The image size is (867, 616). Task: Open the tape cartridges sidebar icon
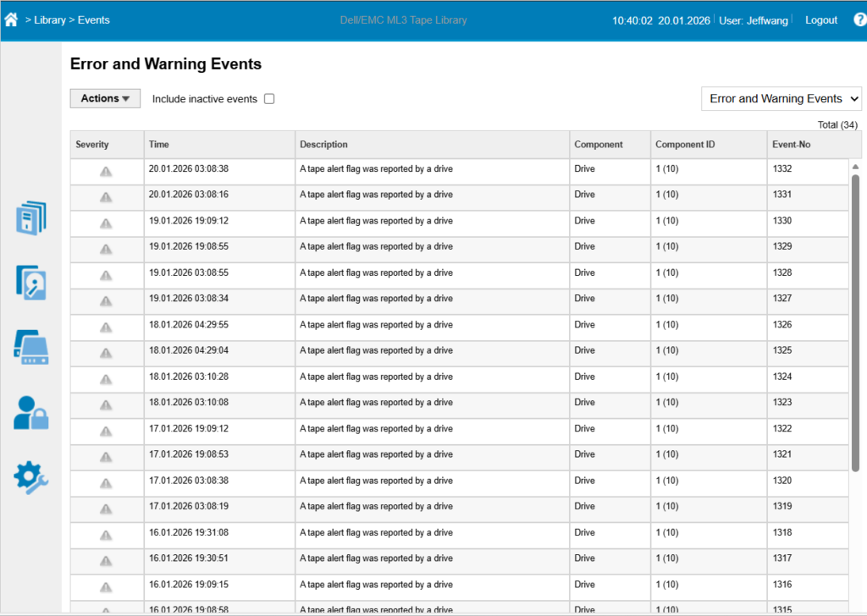coord(31,218)
